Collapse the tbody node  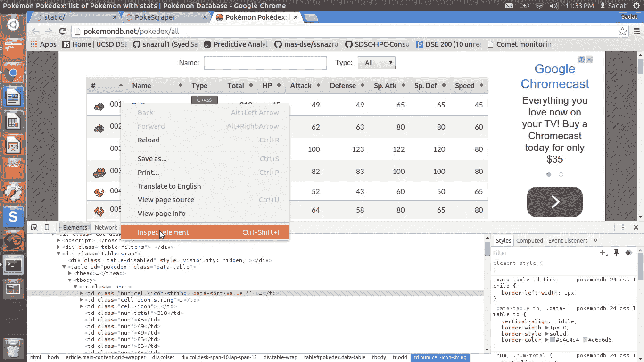click(x=70, y=280)
